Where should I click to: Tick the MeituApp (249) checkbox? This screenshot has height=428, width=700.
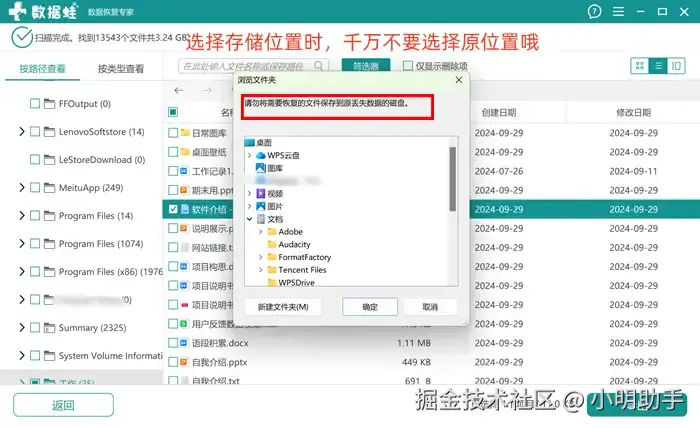tap(35, 188)
